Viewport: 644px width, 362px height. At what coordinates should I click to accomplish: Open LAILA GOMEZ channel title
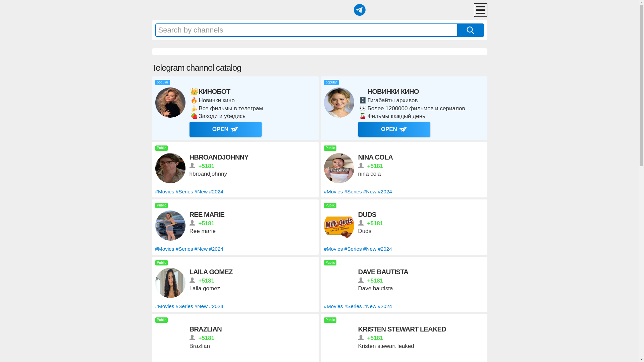pyautogui.click(x=211, y=272)
